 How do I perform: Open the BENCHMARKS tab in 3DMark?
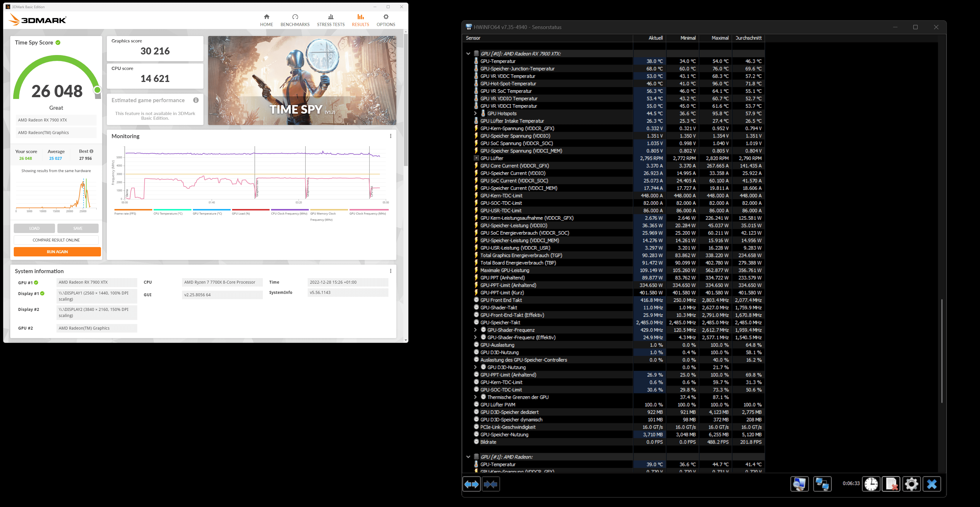[x=295, y=20]
